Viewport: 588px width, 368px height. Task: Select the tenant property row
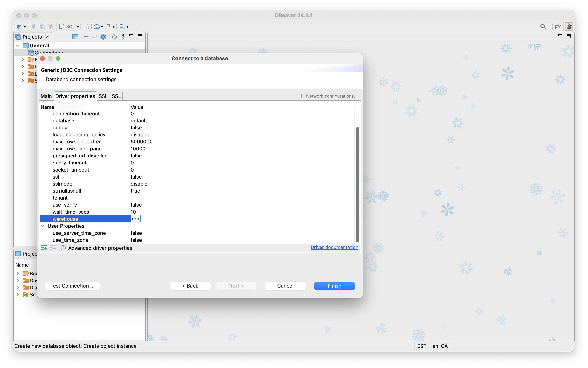coord(197,198)
